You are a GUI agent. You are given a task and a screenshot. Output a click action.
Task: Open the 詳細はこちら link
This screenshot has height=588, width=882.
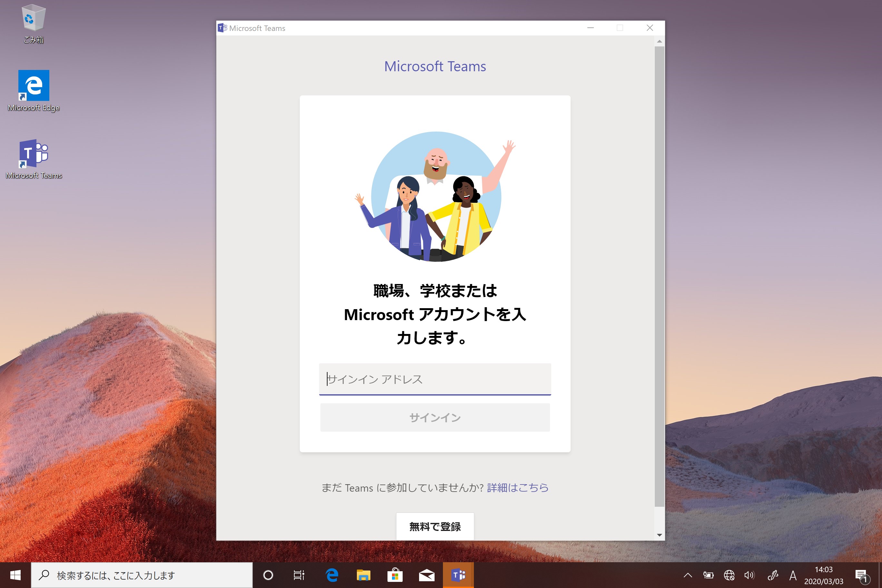point(517,487)
